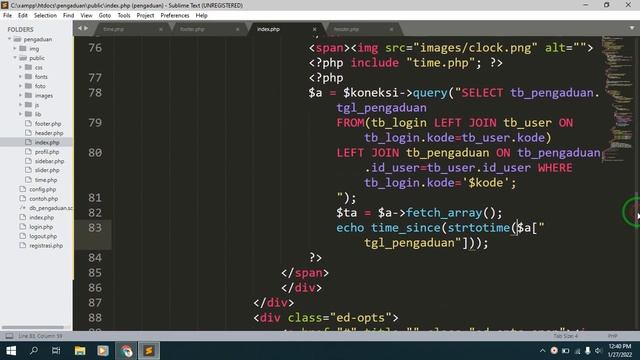Open Windows taskbar search
Image resolution: width=640 pixels, height=360 pixels.
click(x=34, y=351)
